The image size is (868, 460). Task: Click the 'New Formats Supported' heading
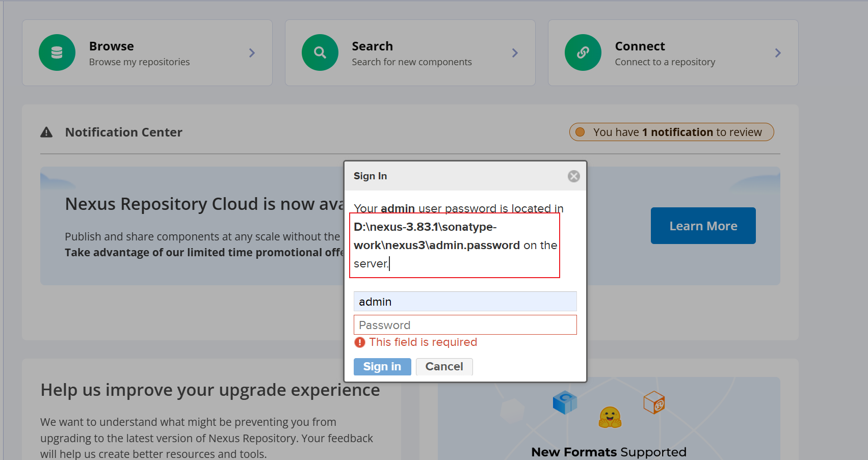pyautogui.click(x=609, y=452)
